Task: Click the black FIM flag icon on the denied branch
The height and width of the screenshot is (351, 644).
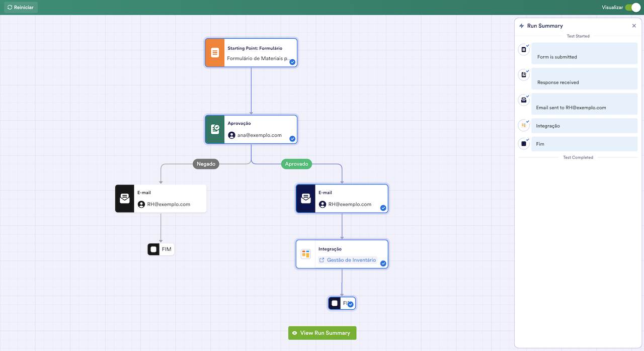Action: pos(153,249)
